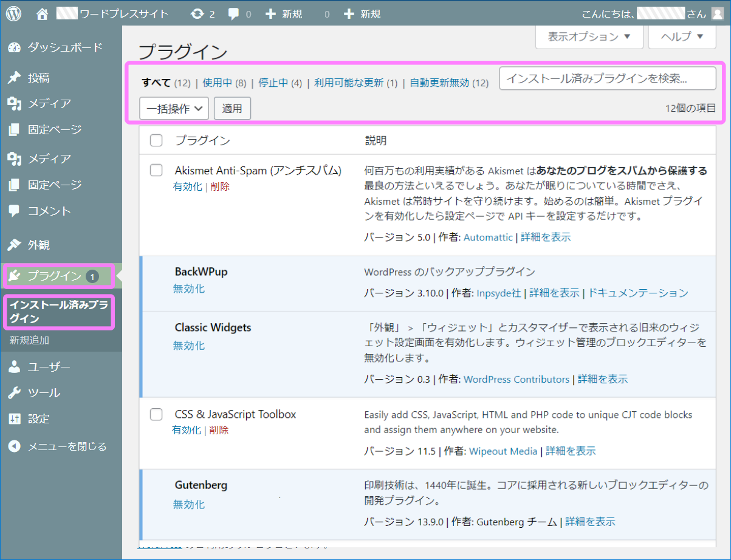Screen dimensions: 731x560
Task: Expand the ヘルプ panel
Action: pyautogui.click(x=681, y=36)
